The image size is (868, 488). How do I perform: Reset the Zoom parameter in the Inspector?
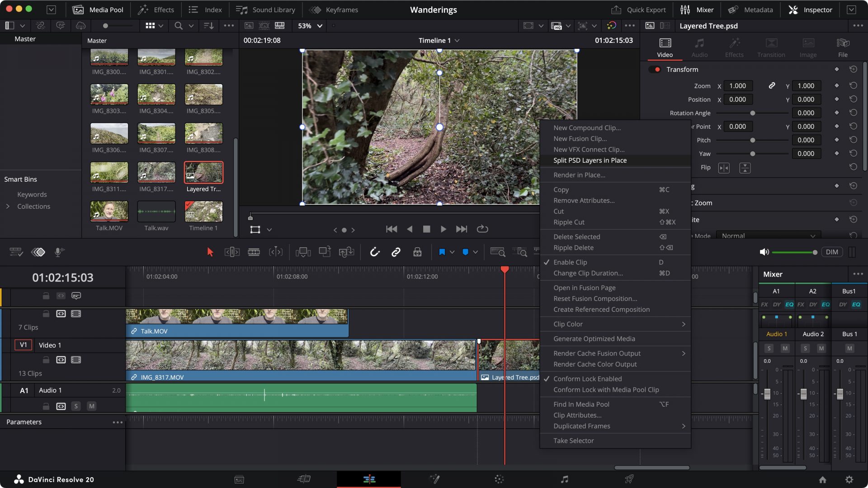(x=853, y=86)
